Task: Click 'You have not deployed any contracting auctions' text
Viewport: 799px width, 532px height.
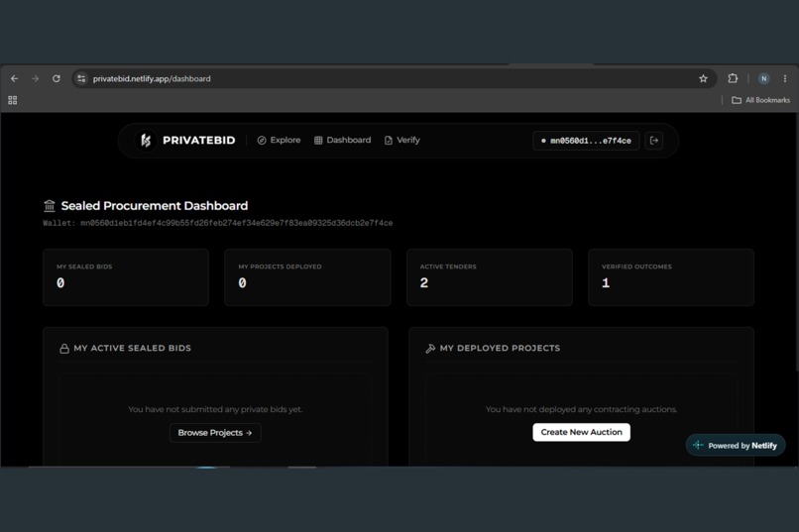Action: (x=582, y=409)
